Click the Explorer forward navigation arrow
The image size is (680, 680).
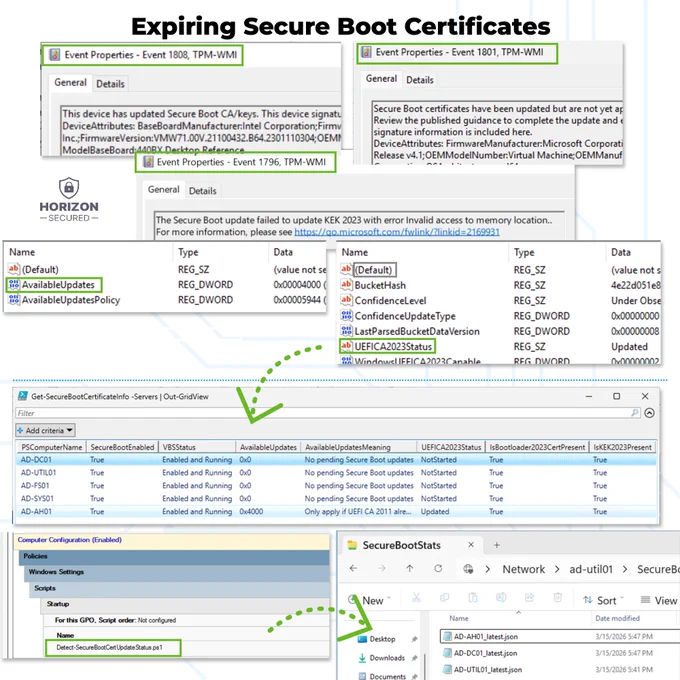382,569
